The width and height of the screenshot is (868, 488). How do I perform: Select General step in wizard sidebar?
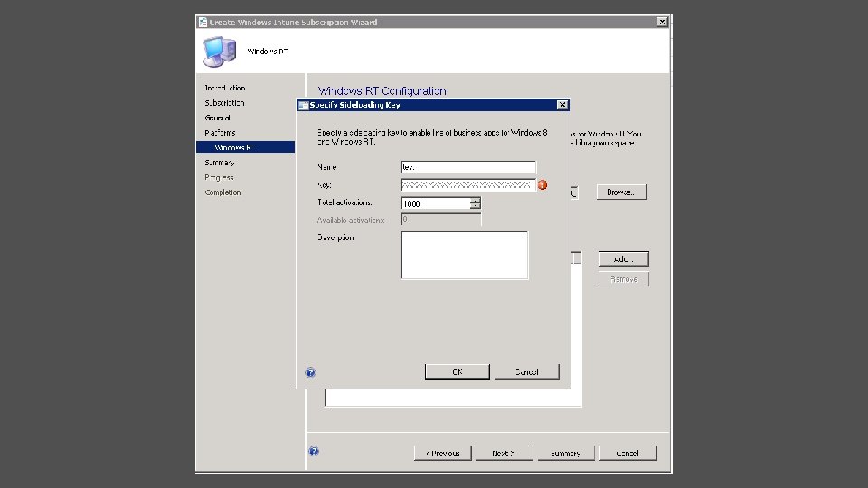pos(218,117)
